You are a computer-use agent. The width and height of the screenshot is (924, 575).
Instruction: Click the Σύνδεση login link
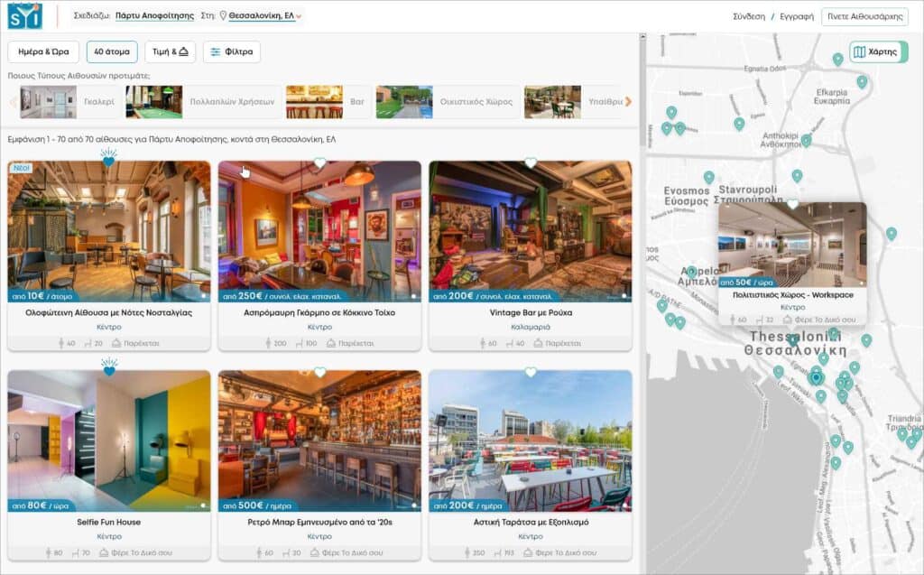(749, 16)
